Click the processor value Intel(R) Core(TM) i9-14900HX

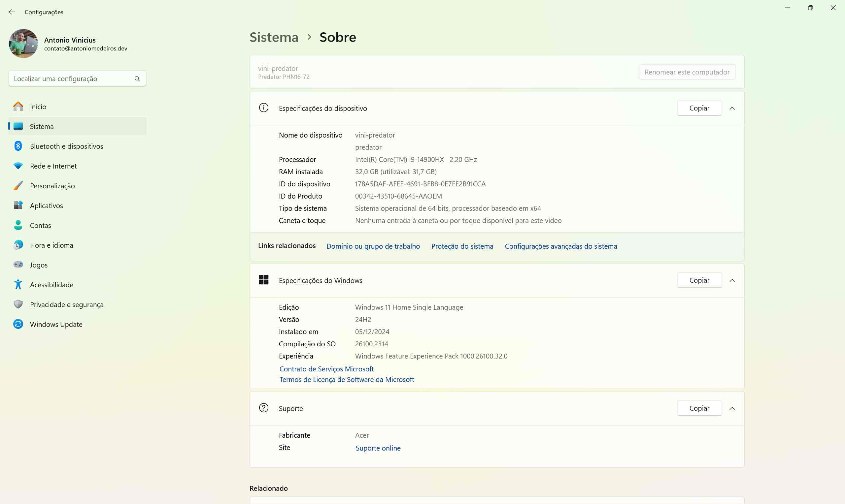click(399, 159)
